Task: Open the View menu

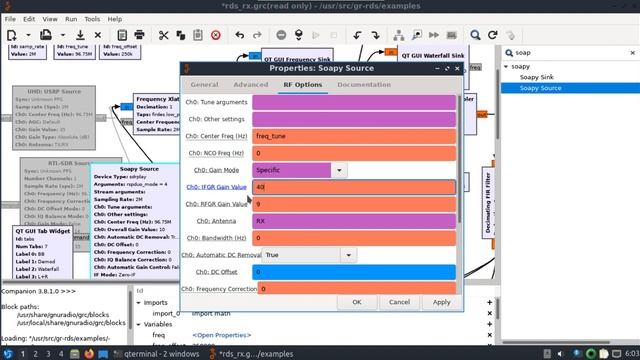Action: point(50,19)
